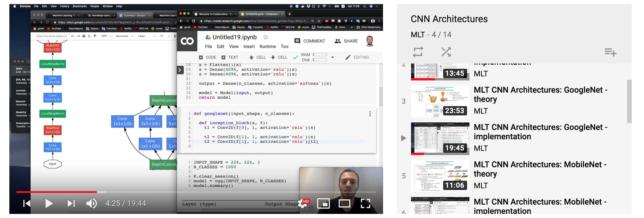644x218 pixels.
Task: Open the HD settings gear
Action: (303, 203)
